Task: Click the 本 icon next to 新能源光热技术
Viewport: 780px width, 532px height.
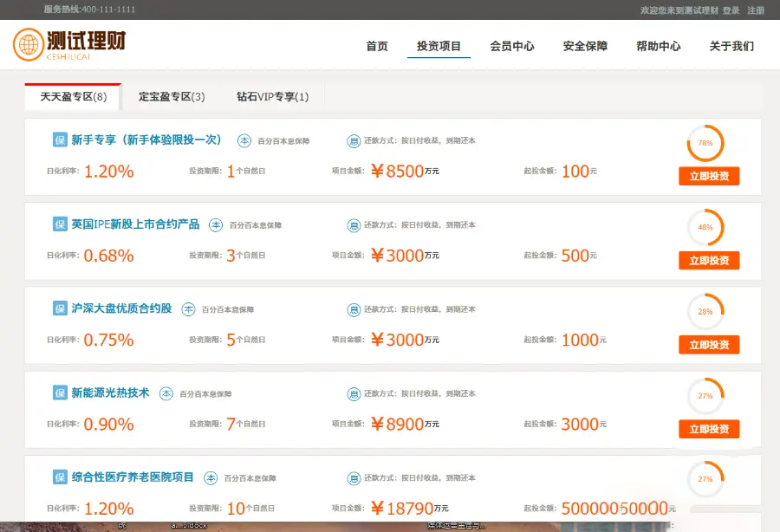Action: point(167,393)
